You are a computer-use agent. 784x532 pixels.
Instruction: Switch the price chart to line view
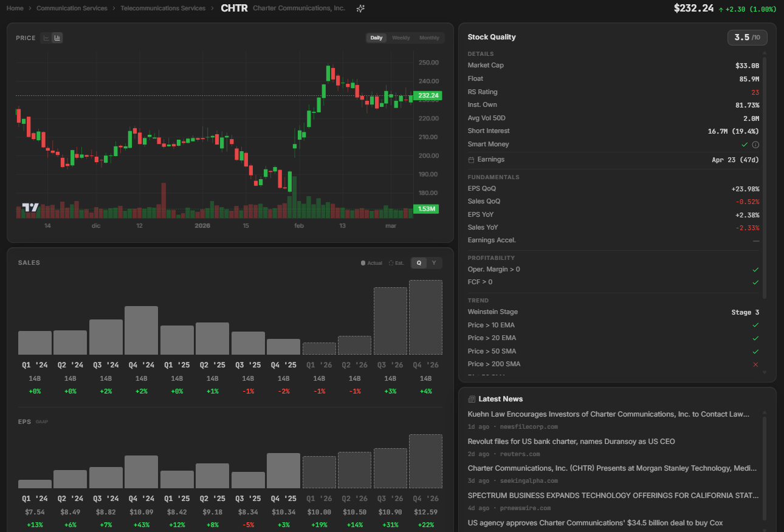click(46, 38)
